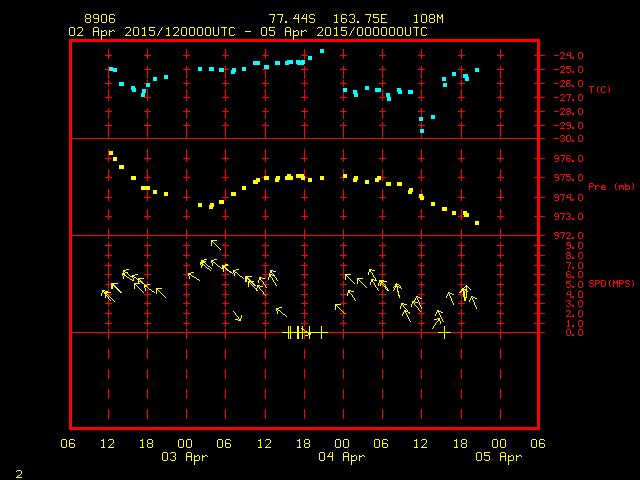
Task: Click the lowest cyan temperature data point
Action: 422,131
